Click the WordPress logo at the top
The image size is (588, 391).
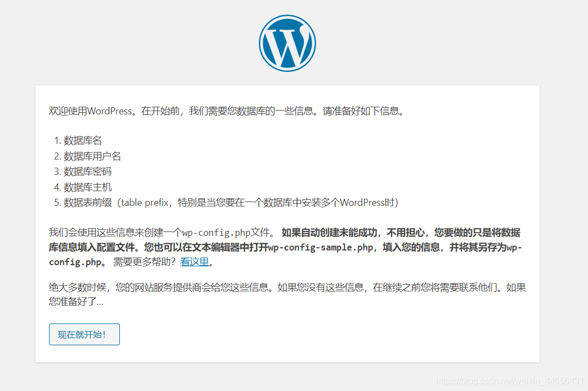(287, 43)
